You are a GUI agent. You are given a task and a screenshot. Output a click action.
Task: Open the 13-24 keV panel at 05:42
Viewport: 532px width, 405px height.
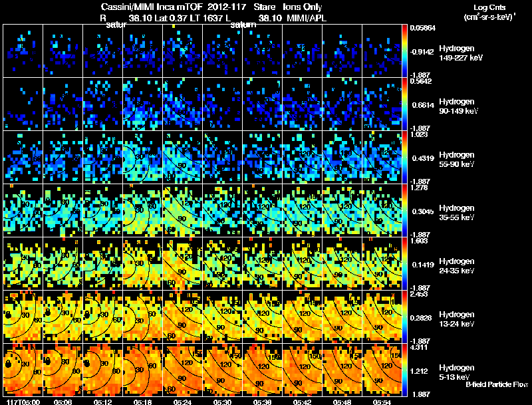303,317
